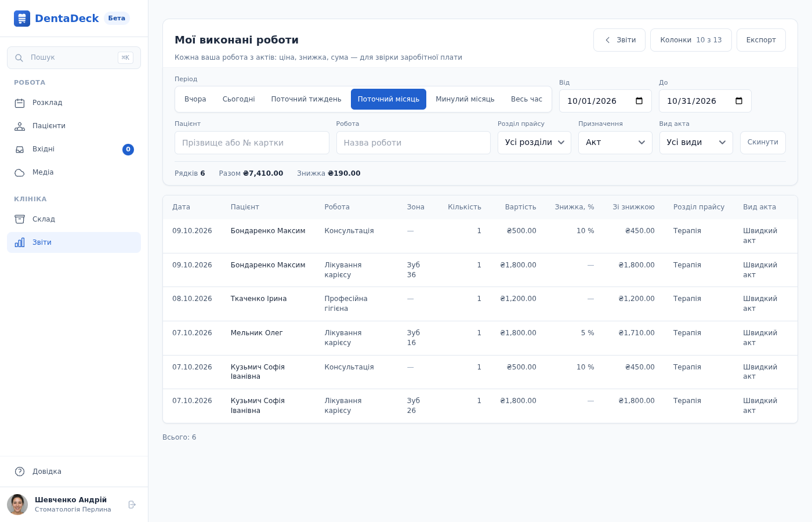This screenshot has width=812, height=522.
Task: Click the logout icon next to Шевченко Андрій
Action: tap(132, 505)
